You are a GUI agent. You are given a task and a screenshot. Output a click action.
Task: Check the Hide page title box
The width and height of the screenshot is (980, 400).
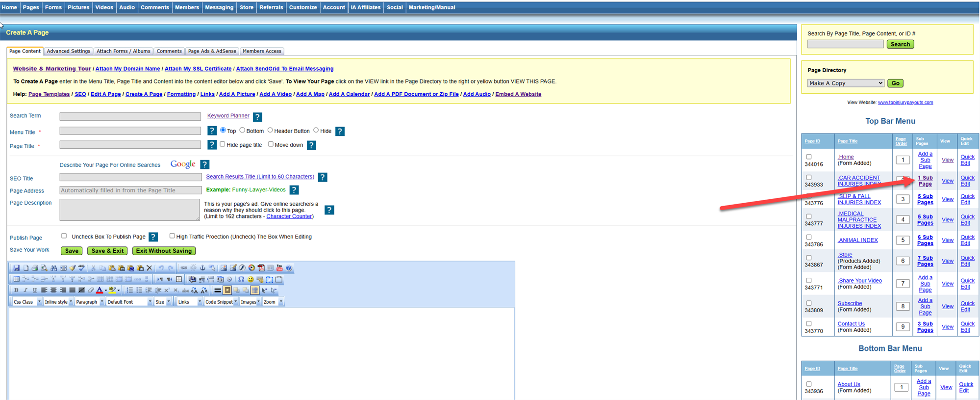pos(223,144)
